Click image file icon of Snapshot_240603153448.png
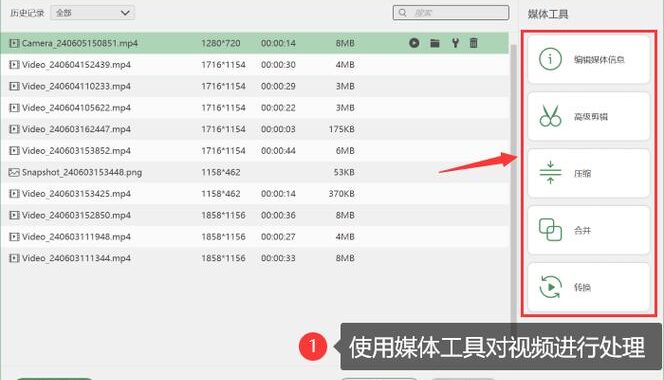Viewport: 664px width, 380px height. coord(14,172)
